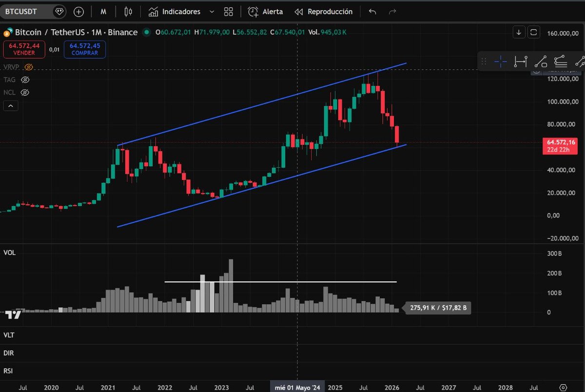Click the TradingView logo in the volume pane
This screenshot has width=585, height=392.
13,315
